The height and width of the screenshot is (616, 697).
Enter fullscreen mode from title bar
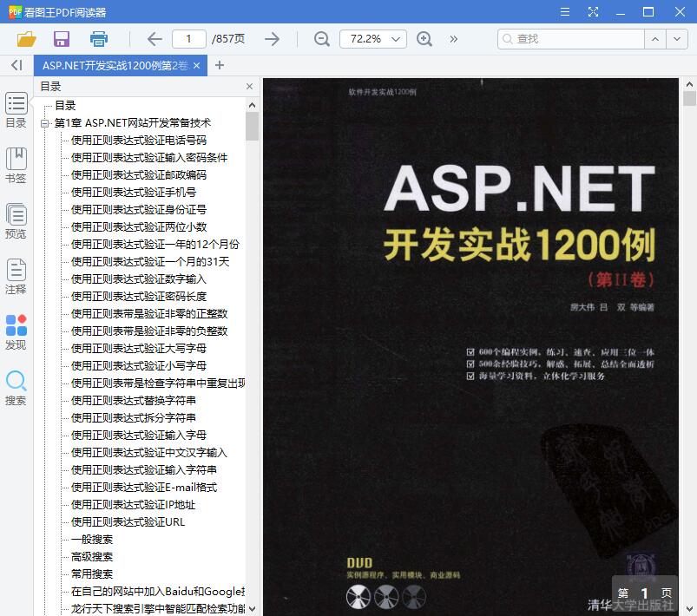[x=593, y=11]
